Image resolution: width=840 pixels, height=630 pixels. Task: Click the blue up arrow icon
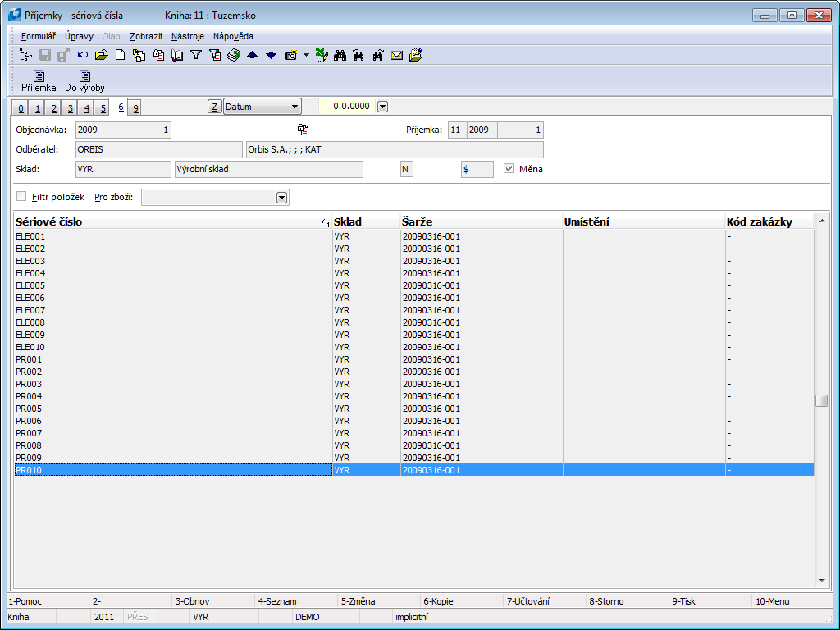tap(252, 55)
